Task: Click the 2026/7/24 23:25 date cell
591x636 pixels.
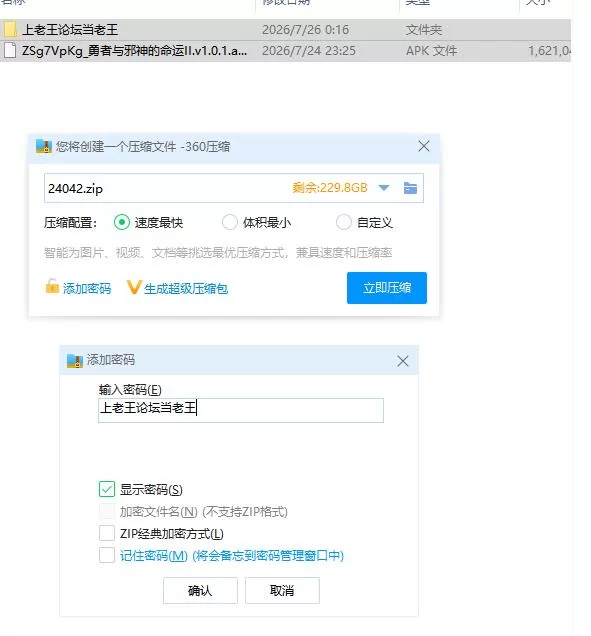Action: coord(309,51)
